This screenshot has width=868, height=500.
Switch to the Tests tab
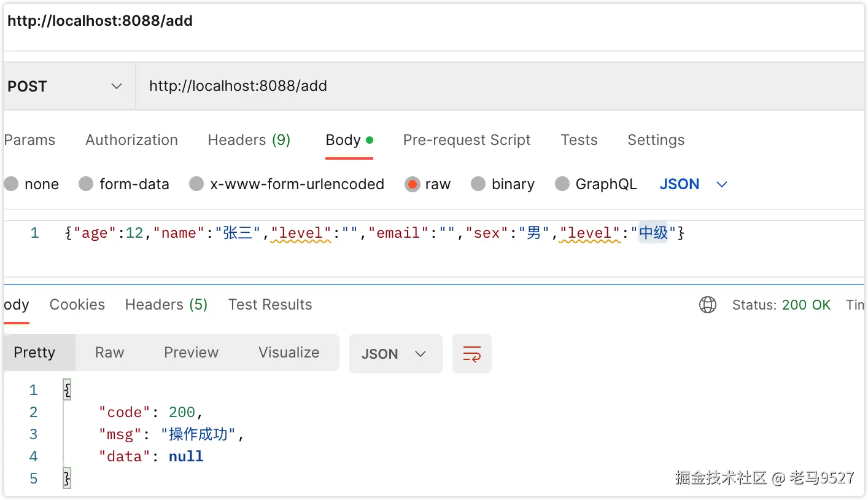tap(579, 140)
